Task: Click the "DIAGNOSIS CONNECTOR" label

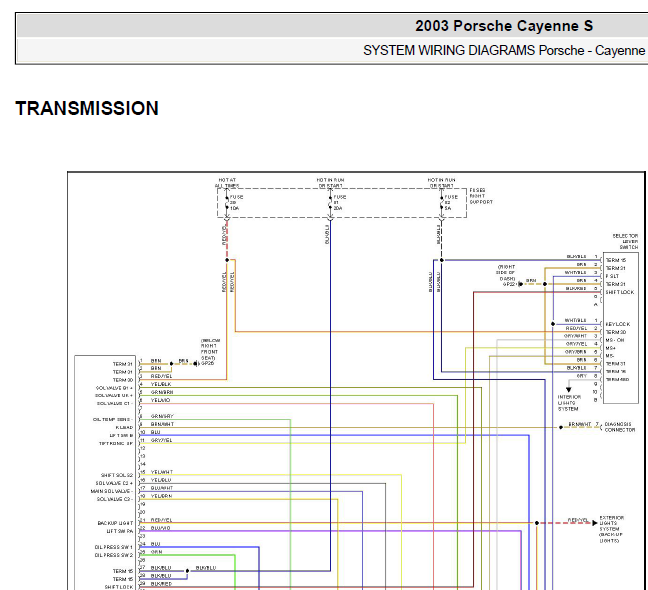Action: click(619, 427)
